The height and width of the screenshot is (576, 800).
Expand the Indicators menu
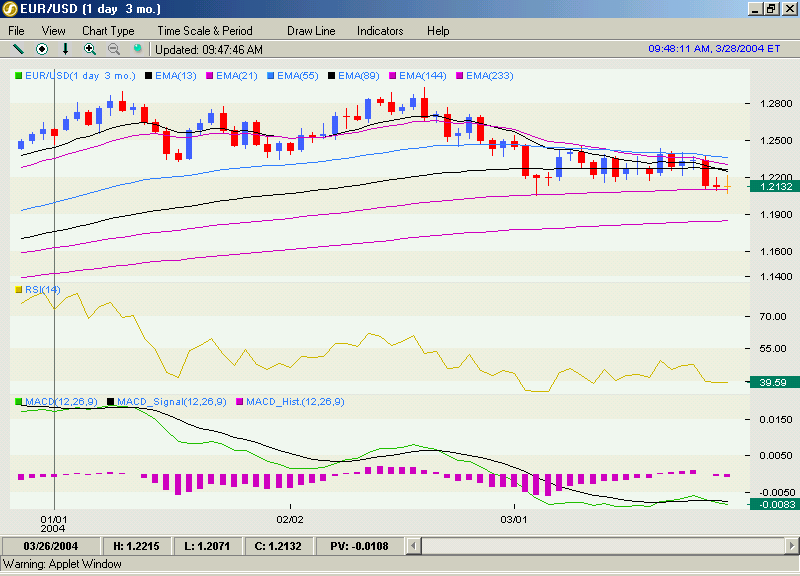[380, 31]
